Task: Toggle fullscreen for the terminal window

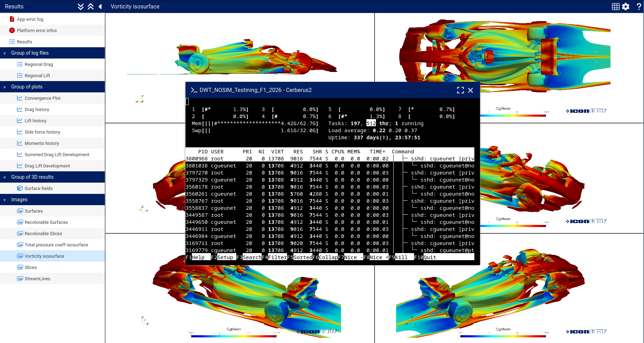Action: pyautogui.click(x=460, y=90)
